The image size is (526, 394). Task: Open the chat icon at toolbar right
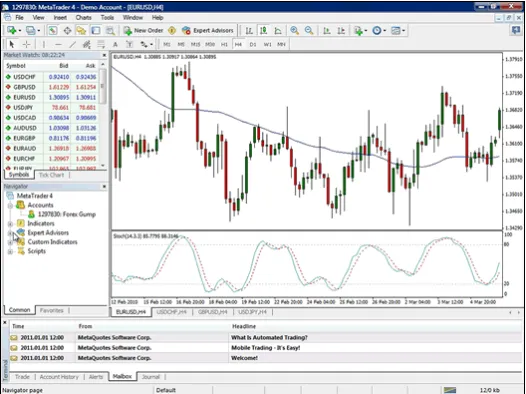516,31
